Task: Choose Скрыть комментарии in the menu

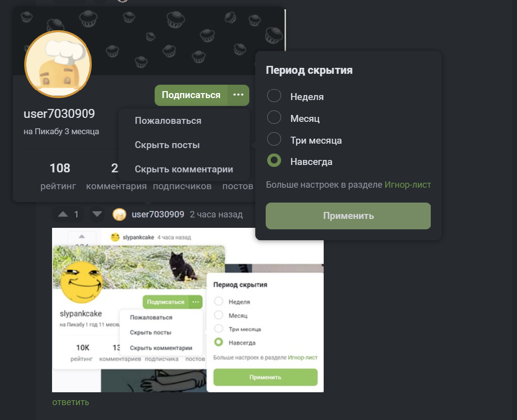Action: 184,169
